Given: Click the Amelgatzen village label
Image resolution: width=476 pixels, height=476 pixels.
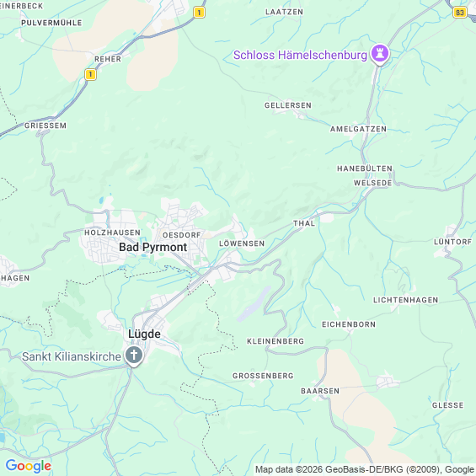Looking at the screenshot, I should point(358,129).
